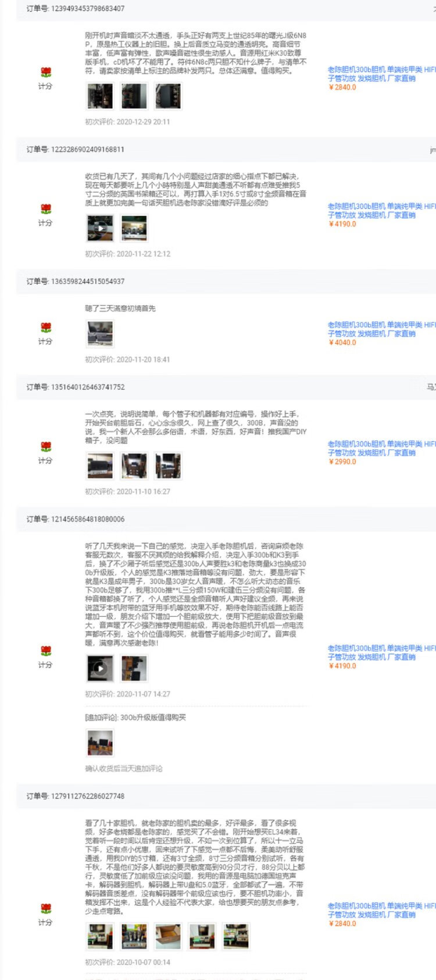Screen dimensions: 436x980
Task: Click the red flower rating icon for order 1239493453798683407
Action: 45,73
